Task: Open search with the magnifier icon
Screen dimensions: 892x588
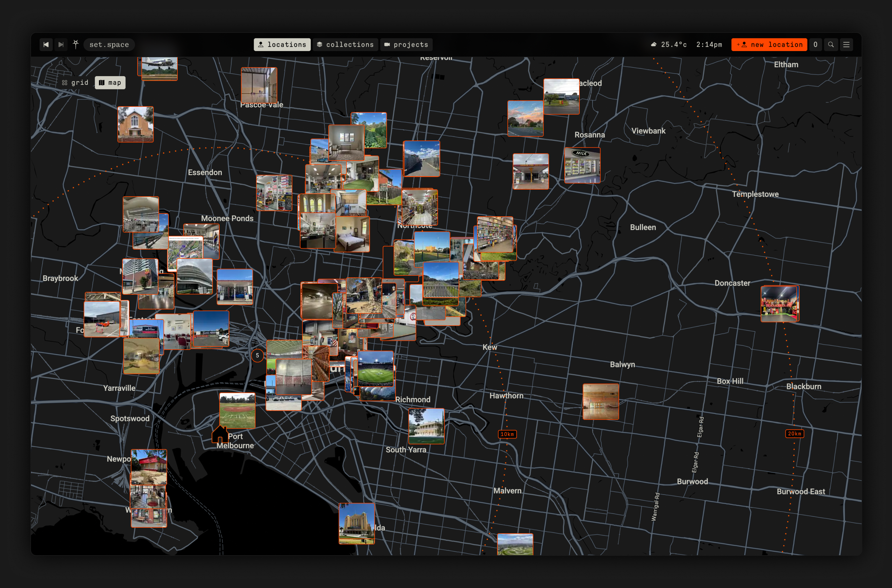Action: (x=831, y=45)
